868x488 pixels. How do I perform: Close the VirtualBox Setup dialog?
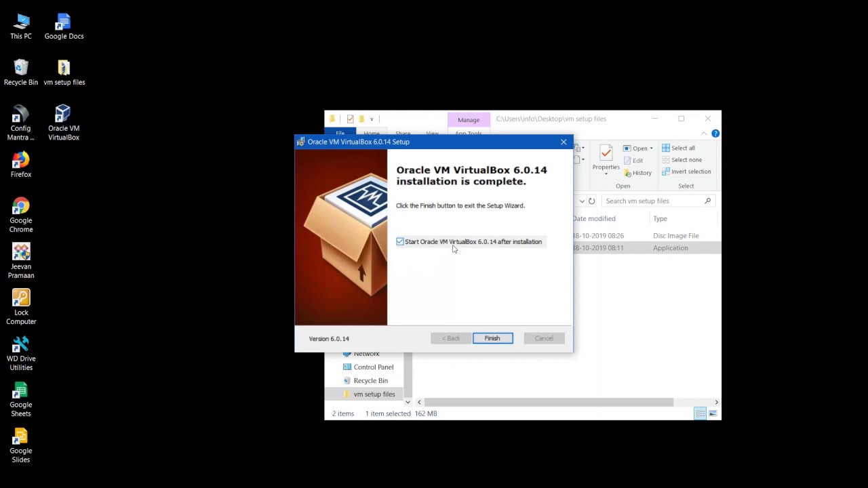pyautogui.click(x=564, y=142)
